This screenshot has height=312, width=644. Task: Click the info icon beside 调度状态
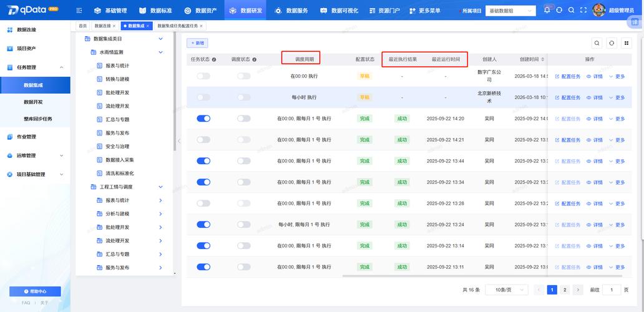[255, 59]
